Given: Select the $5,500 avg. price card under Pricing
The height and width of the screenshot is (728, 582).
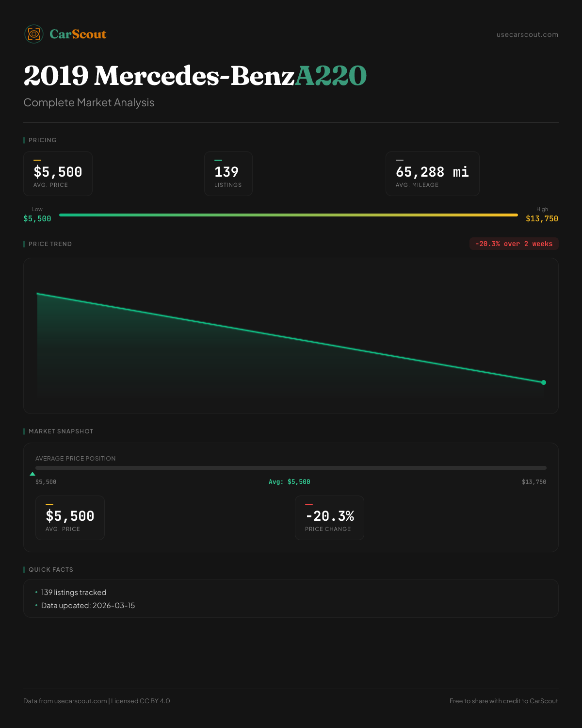Looking at the screenshot, I should (x=58, y=174).
